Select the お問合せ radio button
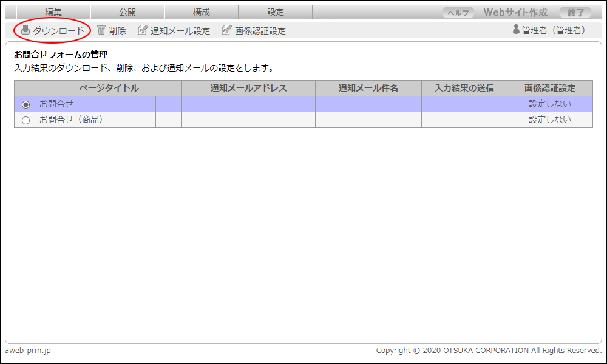Screen dimensions: 607x364 coord(25,104)
